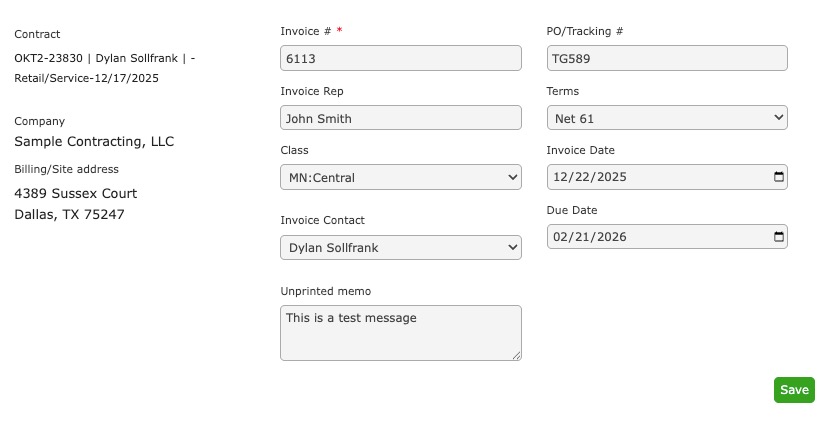The height and width of the screenshot is (424, 829).
Task: Click the Unprinted memo label
Action: tap(326, 291)
